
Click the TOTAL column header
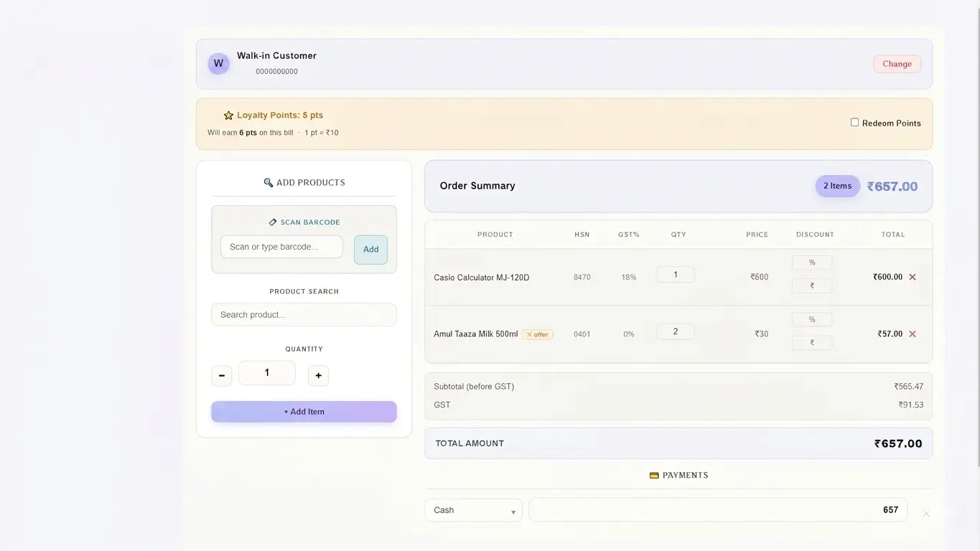pyautogui.click(x=893, y=235)
